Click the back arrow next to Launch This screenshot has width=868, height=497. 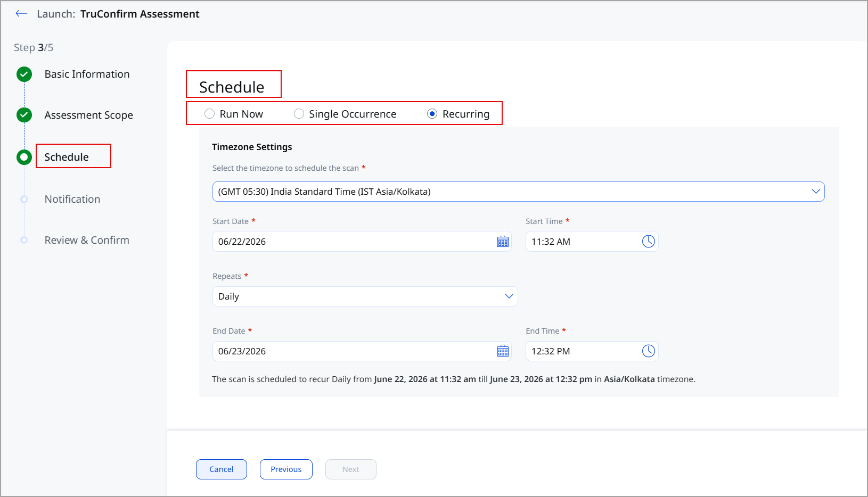(21, 14)
